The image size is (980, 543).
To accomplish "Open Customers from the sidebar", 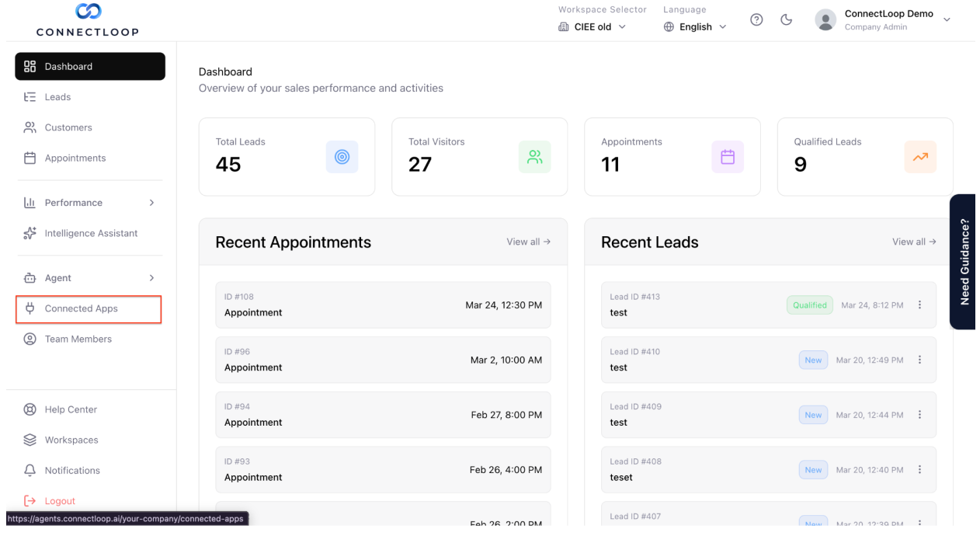I will click(90, 127).
